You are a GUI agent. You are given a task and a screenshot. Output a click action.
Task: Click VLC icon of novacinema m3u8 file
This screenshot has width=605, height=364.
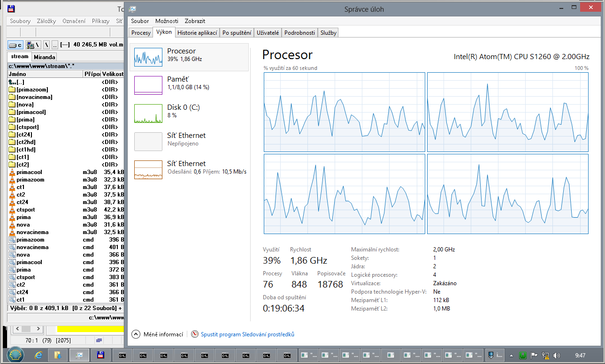pos(12,232)
